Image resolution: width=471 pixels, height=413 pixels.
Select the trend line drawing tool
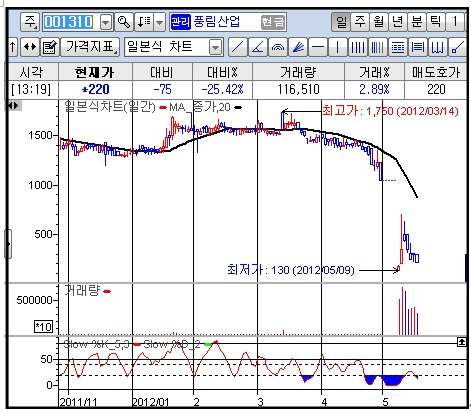[x=238, y=47]
